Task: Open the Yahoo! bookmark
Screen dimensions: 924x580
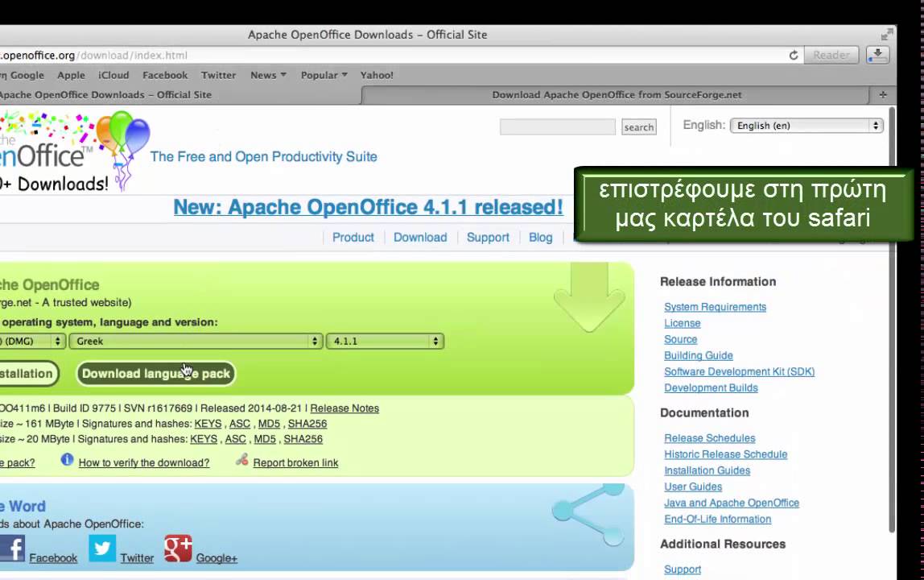Action: [x=377, y=75]
